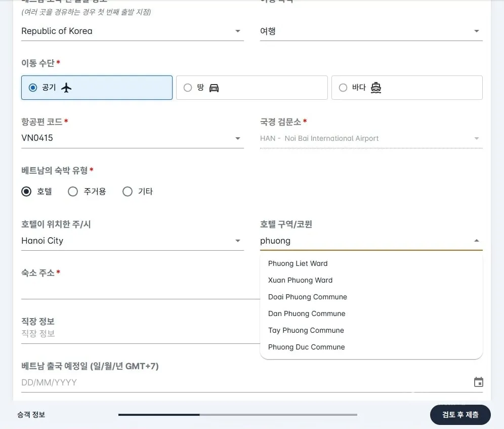
Task: Select the 공기 (air) radio button
Action: click(33, 88)
